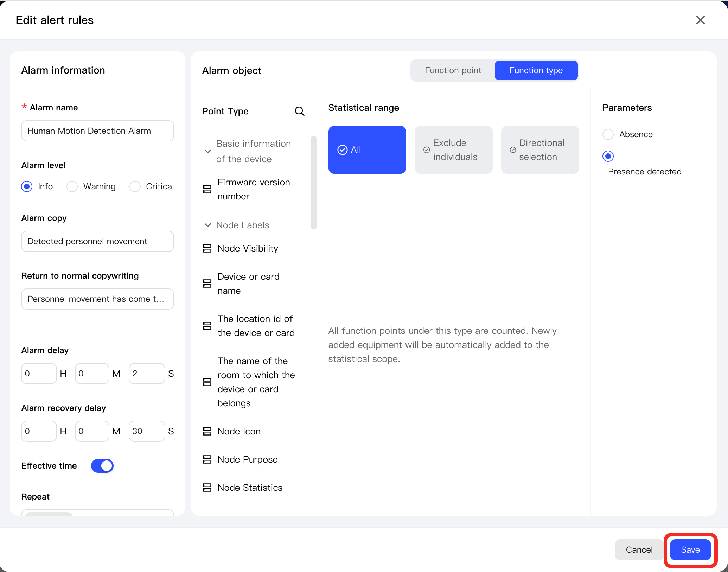This screenshot has width=728, height=572.
Task: Switch to the Function type tab
Action: (x=536, y=70)
